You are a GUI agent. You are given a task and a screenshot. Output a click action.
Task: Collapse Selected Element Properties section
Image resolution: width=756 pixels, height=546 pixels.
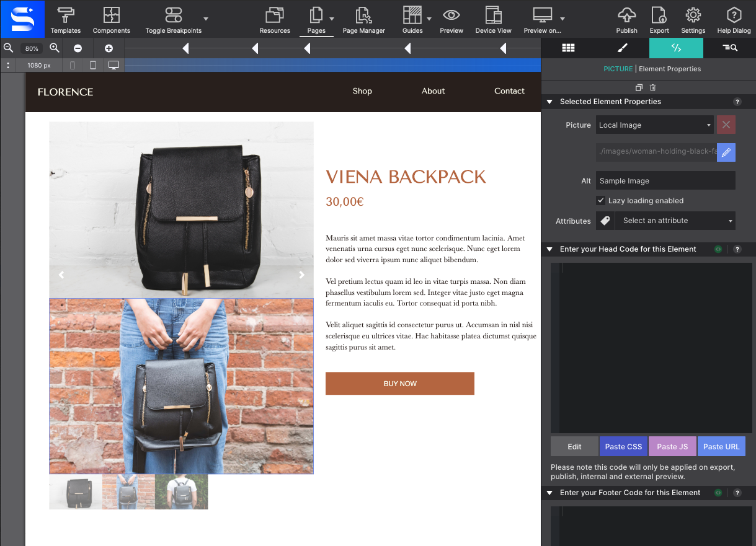pos(549,102)
